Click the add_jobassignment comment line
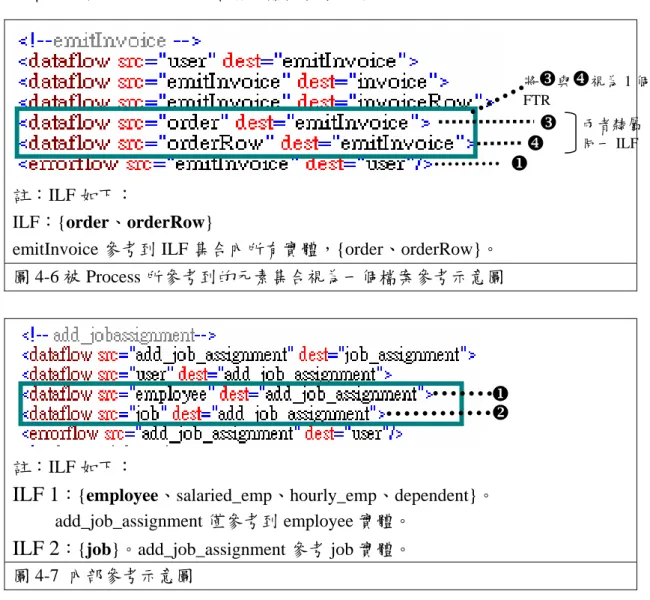Screen dimensions: 650x600 tap(119, 335)
